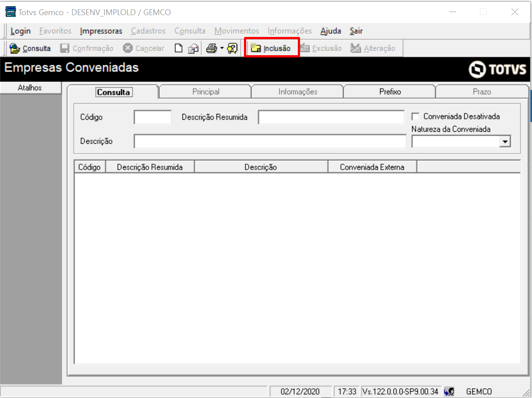Click the Exclusão toolbar button

pos(321,48)
